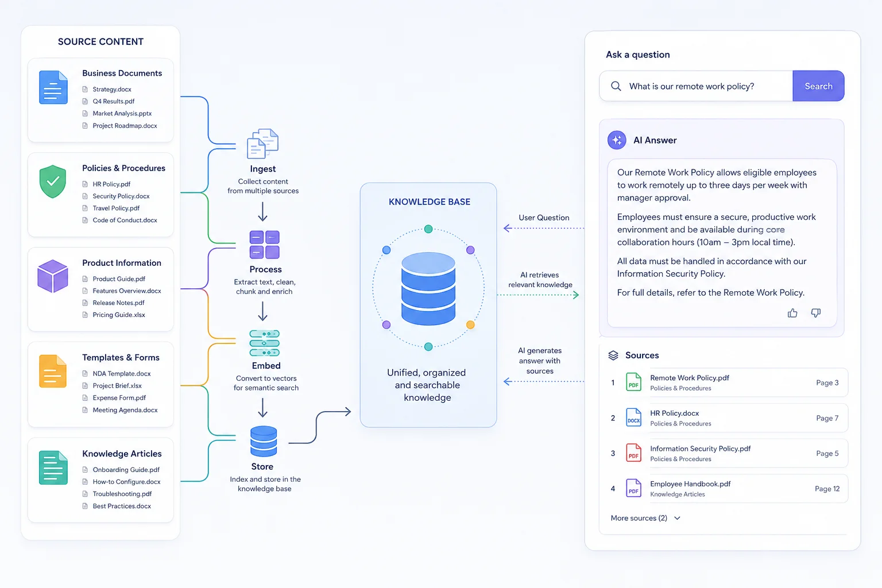Click the Knowledge Articles green document icon

click(53, 467)
